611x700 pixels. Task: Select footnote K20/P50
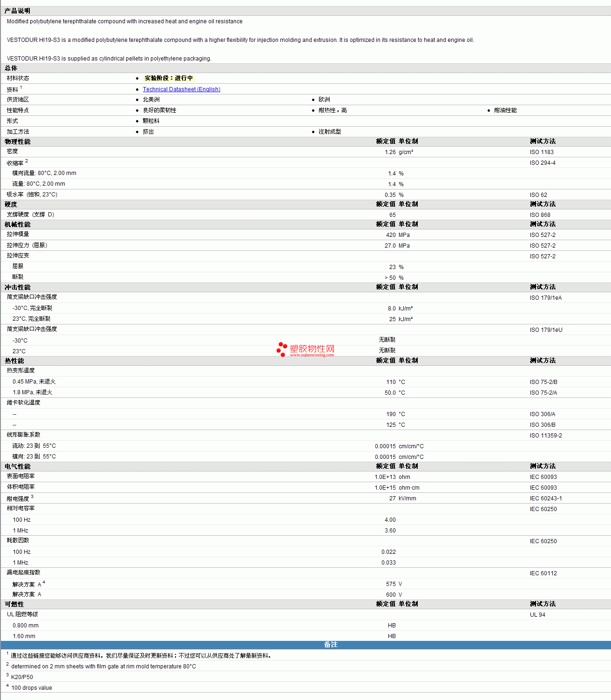pyautogui.click(x=22, y=677)
